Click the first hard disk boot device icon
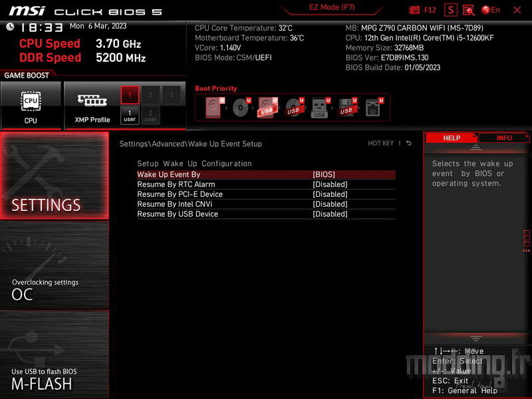The height and width of the screenshot is (399, 532). pos(215,107)
